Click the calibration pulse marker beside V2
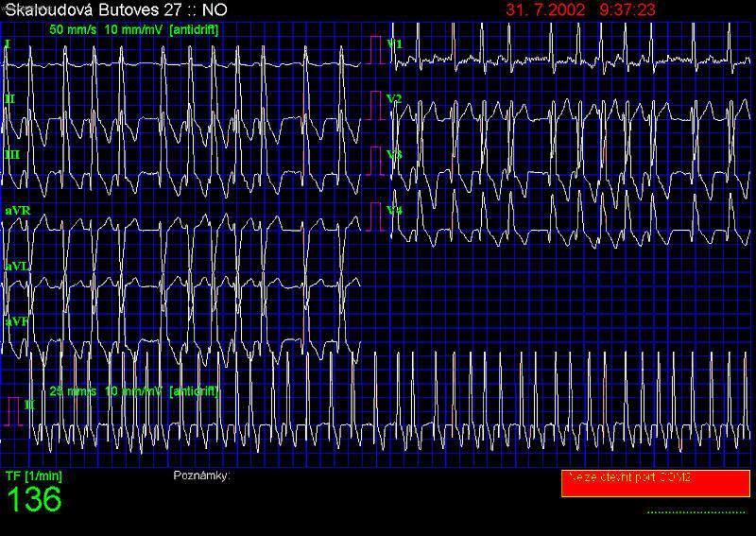756x536 pixels. click(x=378, y=106)
